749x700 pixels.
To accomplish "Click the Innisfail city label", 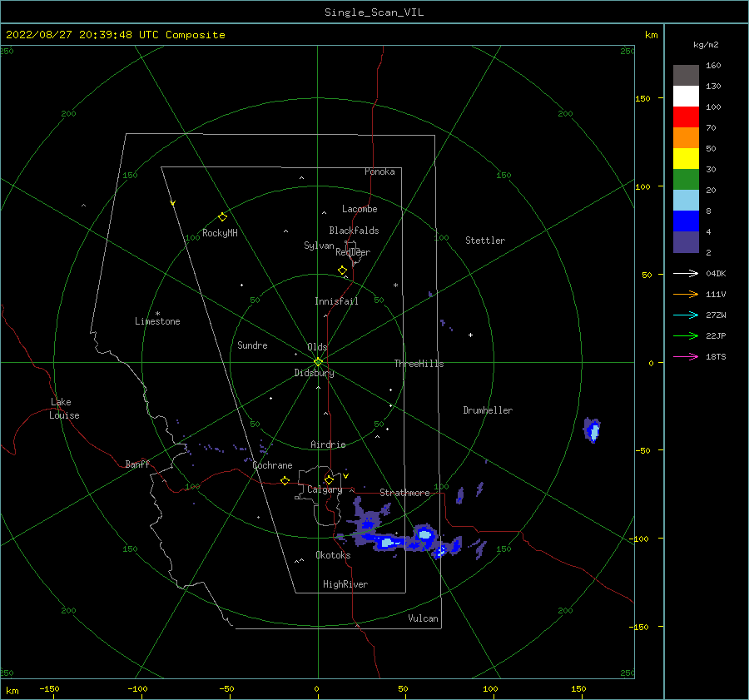I will [x=336, y=301].
